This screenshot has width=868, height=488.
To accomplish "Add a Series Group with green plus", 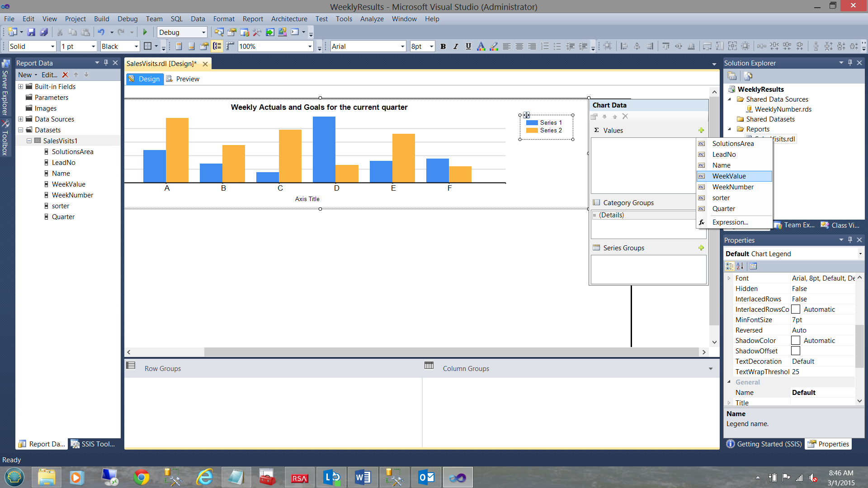I will [701, 248].
